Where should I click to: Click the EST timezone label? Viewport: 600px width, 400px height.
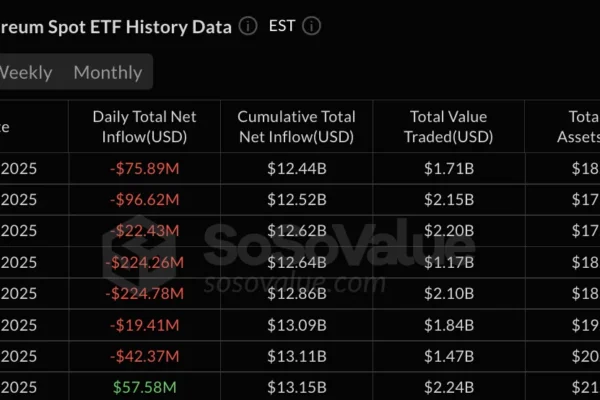[282, 27]
